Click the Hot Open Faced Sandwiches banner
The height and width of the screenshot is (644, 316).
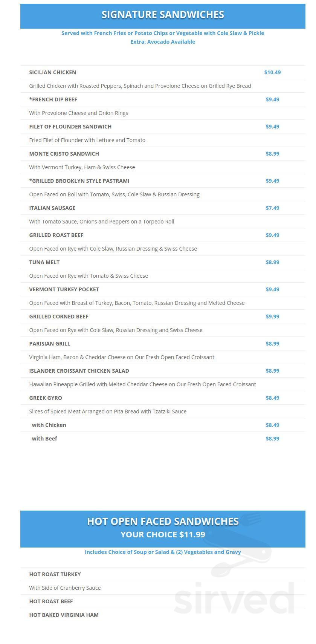coord(163,529)
